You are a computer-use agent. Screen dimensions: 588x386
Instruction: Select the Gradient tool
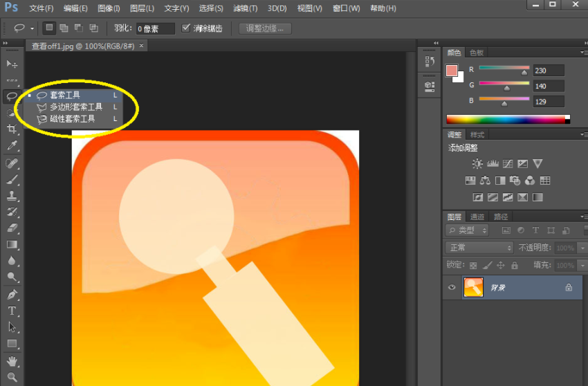12,245
